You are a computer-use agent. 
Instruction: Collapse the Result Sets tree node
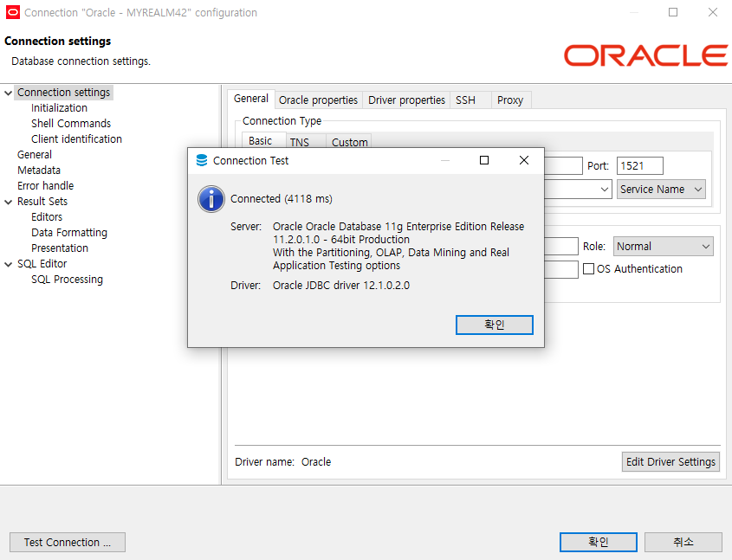8,202
